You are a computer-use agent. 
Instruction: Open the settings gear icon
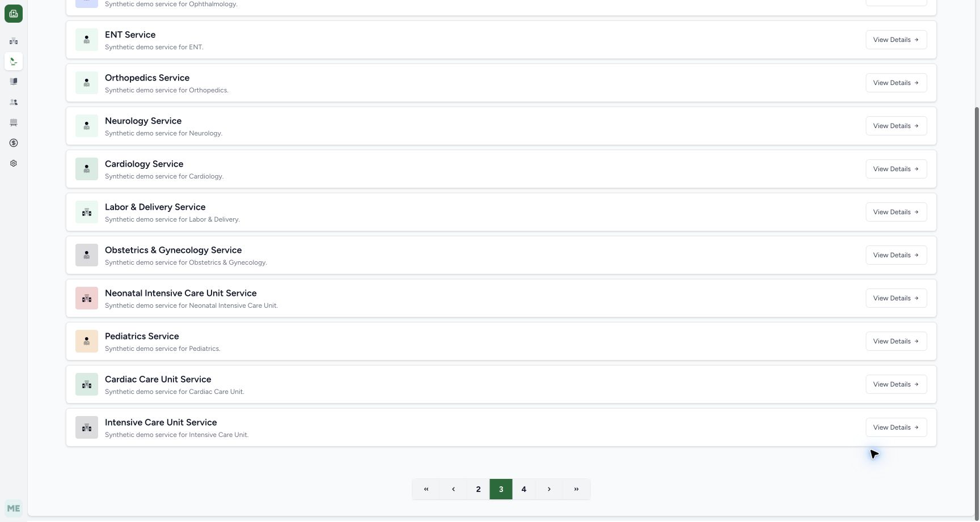pyautogui.click(x=14, y=163)
